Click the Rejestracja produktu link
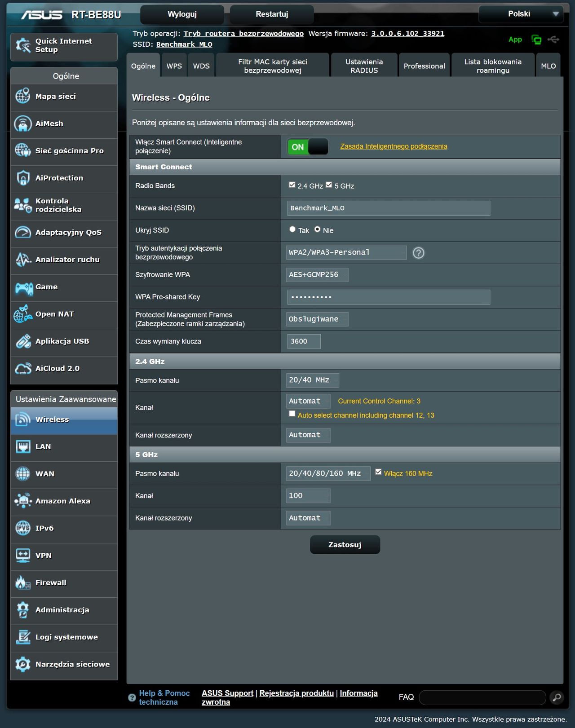The image size is (575, 728). point(296,693)
